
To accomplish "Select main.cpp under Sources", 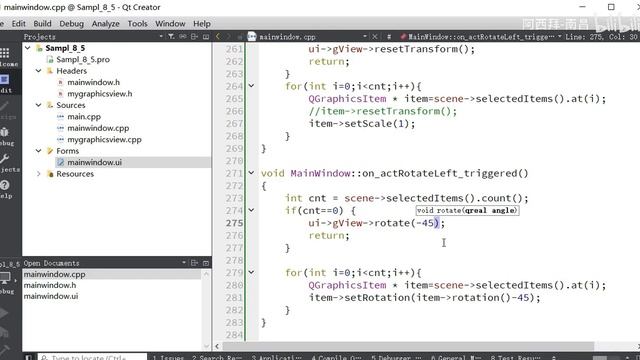I will pos(84,117).
